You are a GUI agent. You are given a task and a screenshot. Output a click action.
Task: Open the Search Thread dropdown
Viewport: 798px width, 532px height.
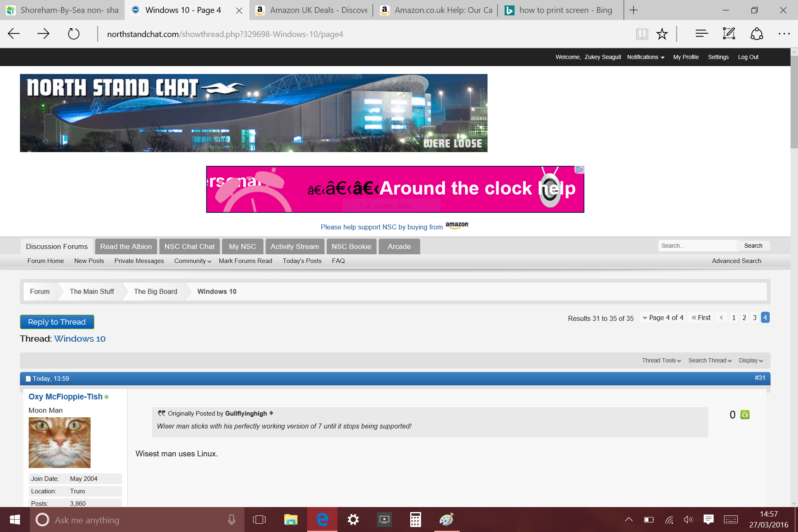point(710,360)
